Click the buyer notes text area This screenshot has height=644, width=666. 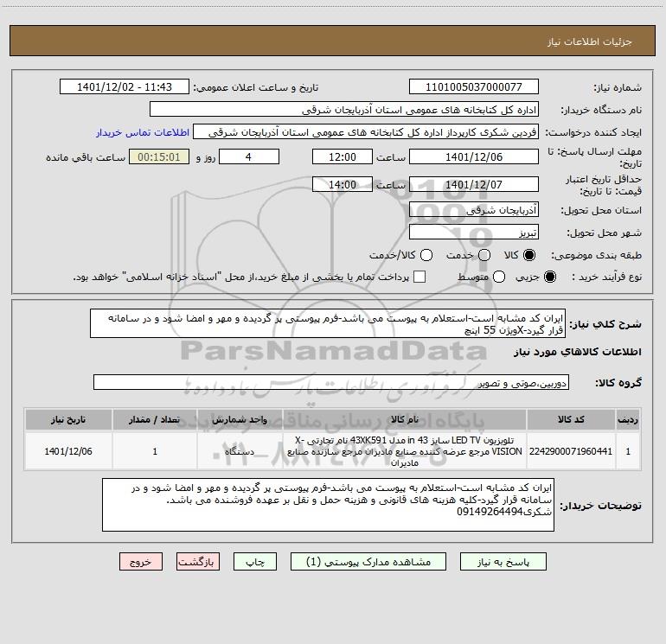329,504
